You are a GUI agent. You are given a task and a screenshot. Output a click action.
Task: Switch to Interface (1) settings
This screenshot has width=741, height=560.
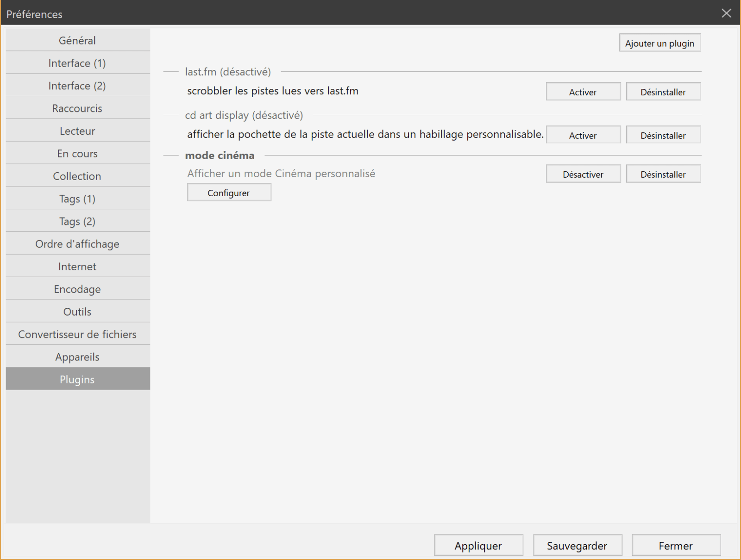(77, 63)
